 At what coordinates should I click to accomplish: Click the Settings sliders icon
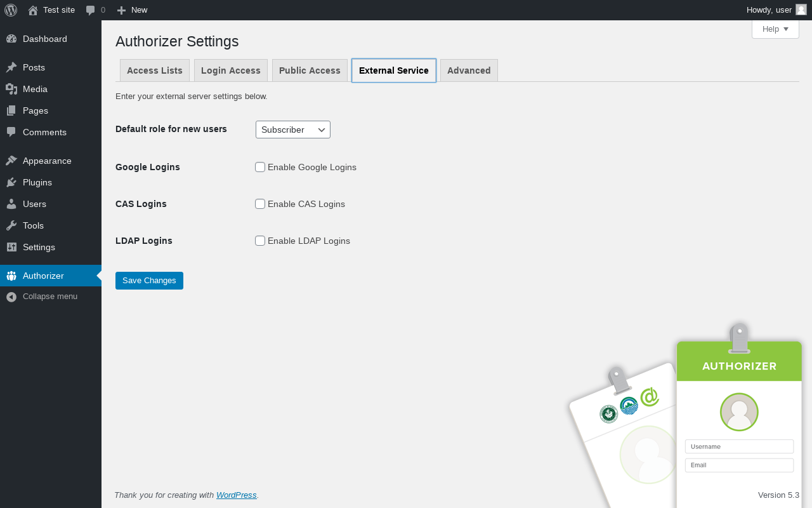(11, 247)
